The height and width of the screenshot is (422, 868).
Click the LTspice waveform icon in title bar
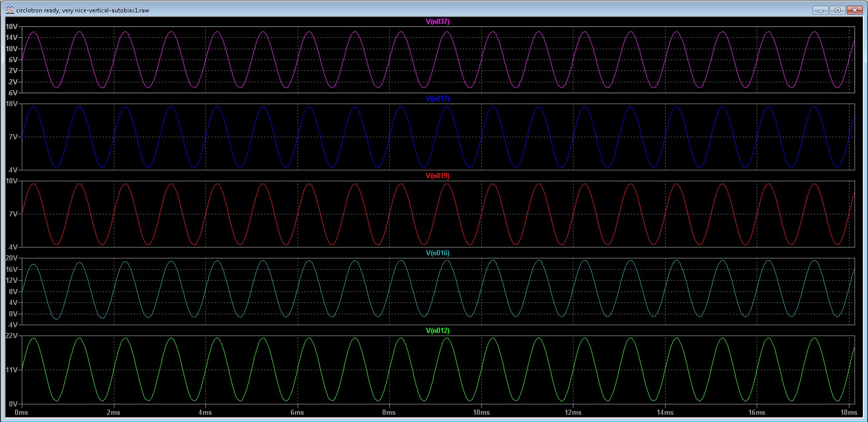click(9, 10)
